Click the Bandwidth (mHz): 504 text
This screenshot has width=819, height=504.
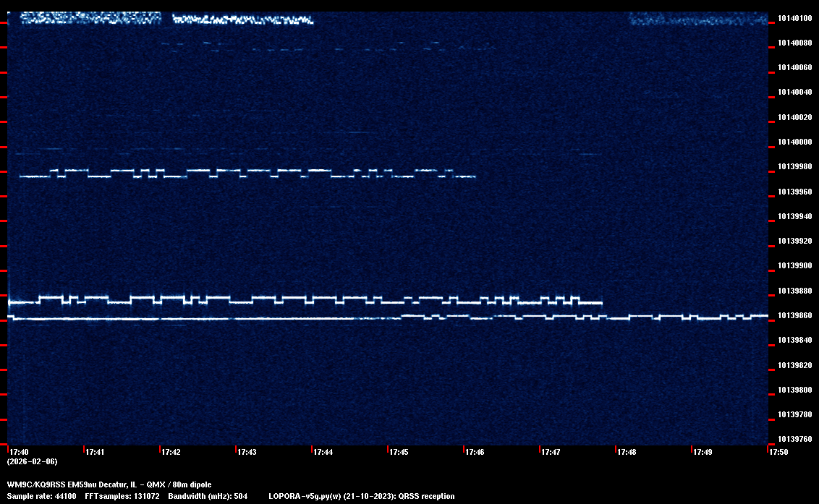(208, 496)
